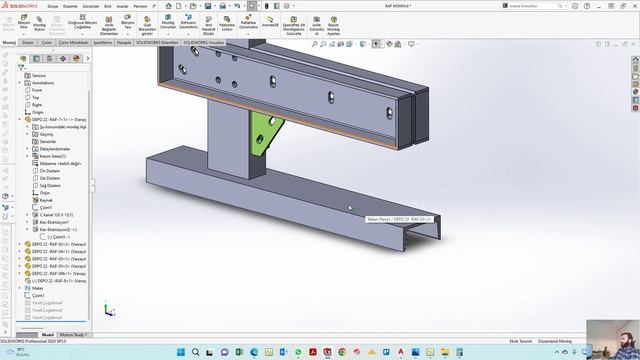Open the Dosya menu
Screen dimensions: 640x360
tap(53, 6)
